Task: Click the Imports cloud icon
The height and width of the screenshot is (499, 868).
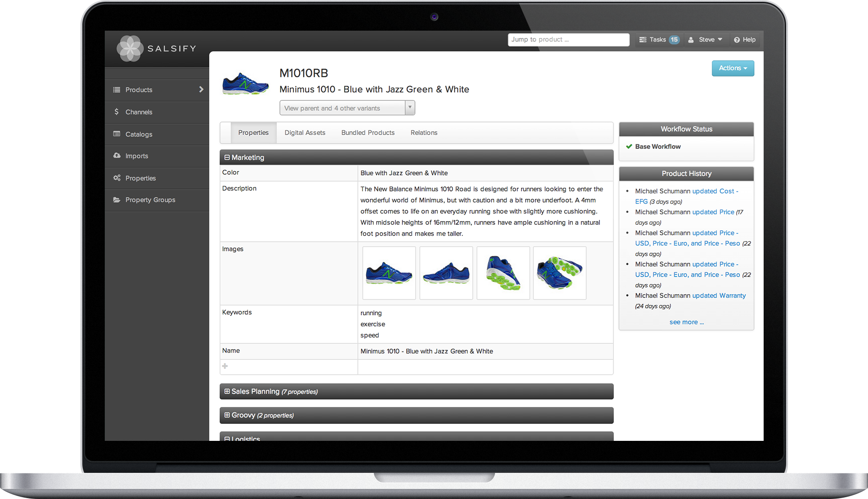Action: point(117,156)
